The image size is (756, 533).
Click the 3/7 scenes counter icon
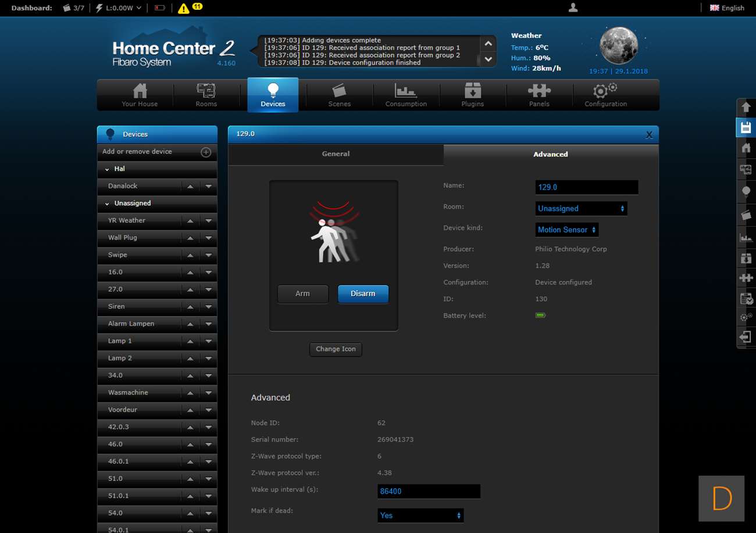point(73,8)
